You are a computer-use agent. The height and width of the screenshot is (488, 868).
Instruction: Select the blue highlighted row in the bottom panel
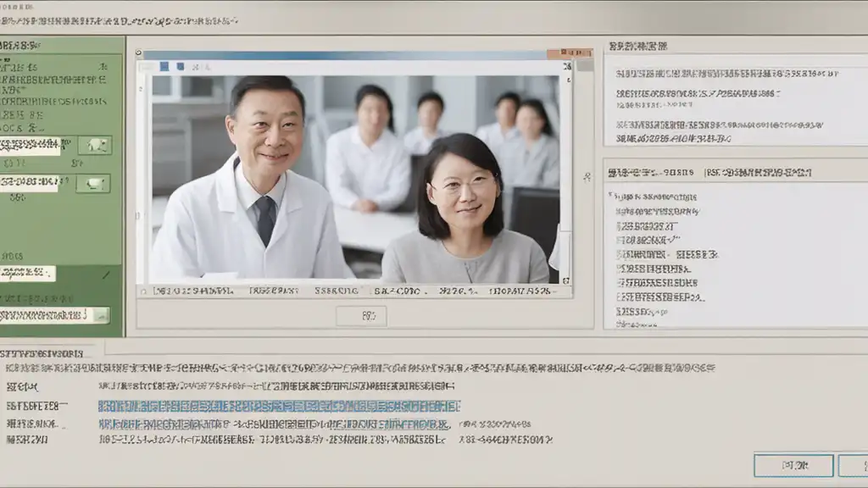coord(279,406)
